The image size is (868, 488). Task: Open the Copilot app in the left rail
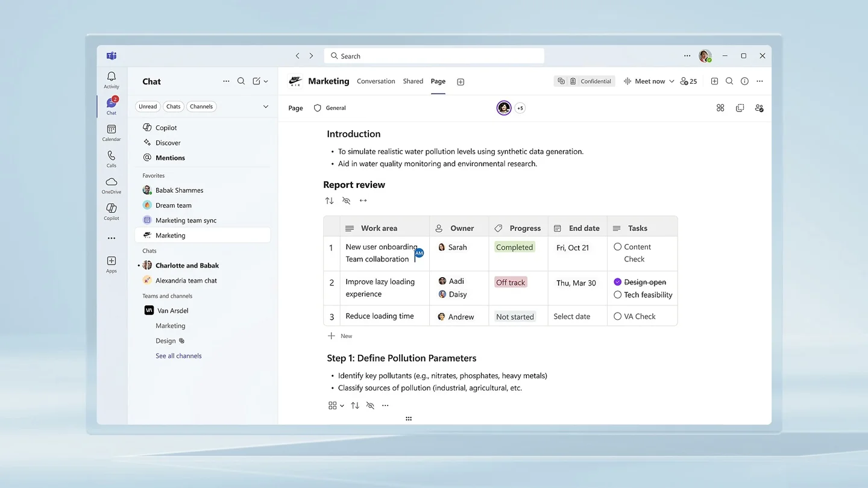click(x=112, y=211)
